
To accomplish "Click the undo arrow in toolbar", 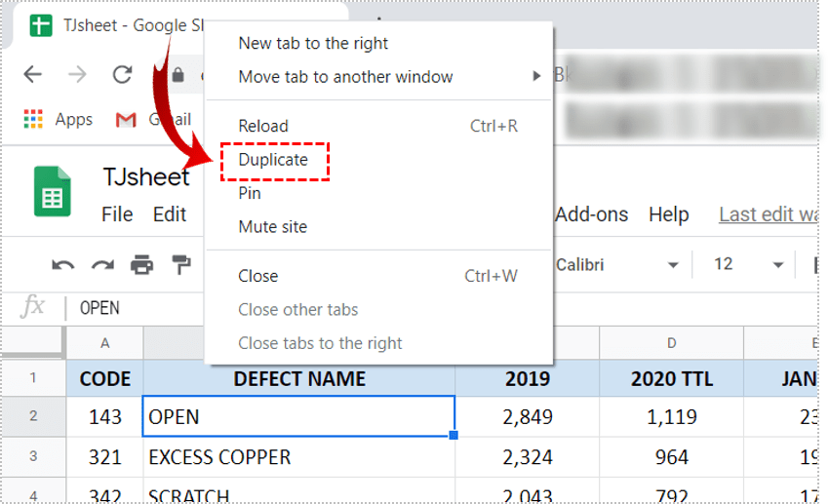I will coord(63,264).
